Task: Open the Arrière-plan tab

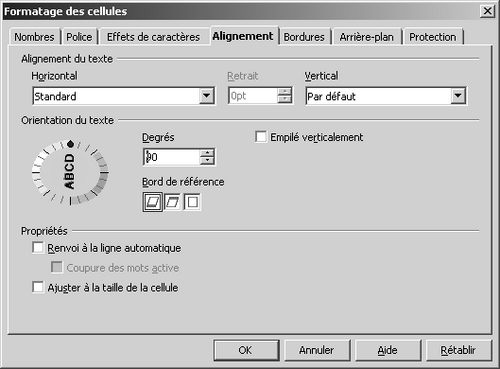Action: click(x=366, y=37)
